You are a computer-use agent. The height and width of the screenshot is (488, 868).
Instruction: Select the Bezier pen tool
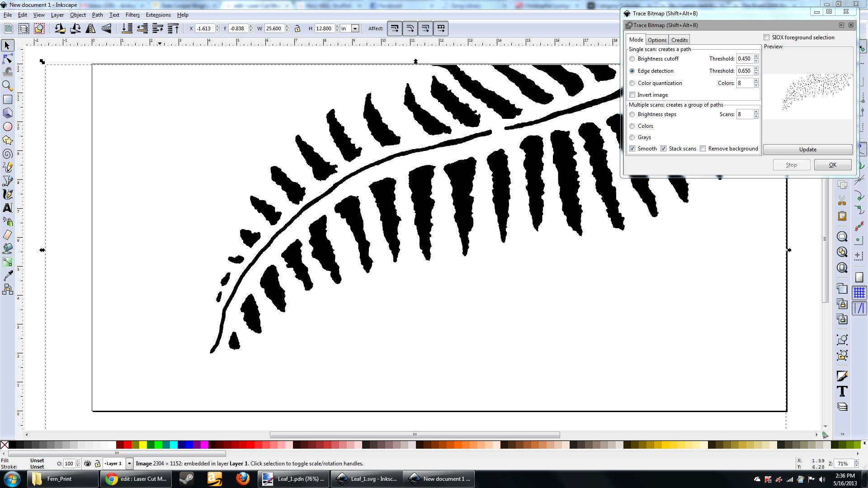[7, 181]
